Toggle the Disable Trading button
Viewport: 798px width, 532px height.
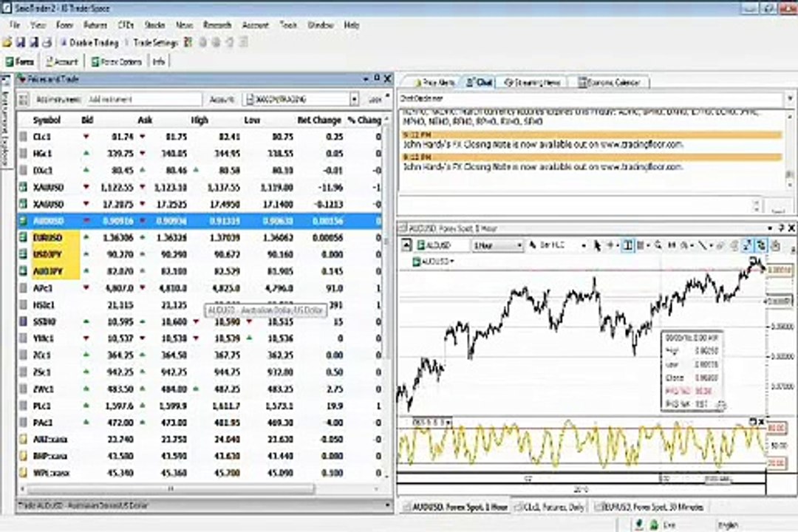tap(89, 43)
